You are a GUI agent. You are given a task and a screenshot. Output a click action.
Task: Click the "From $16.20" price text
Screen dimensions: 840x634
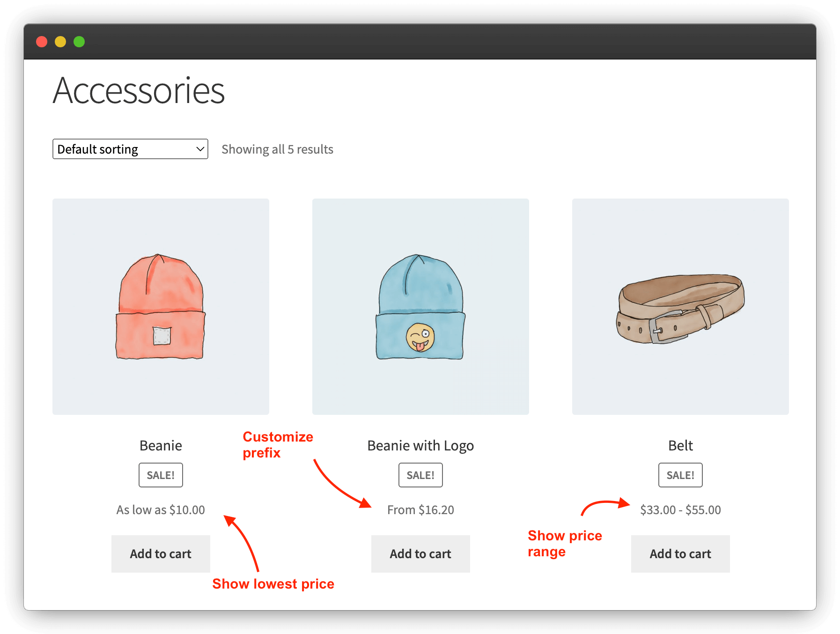(x=420, y=510)
